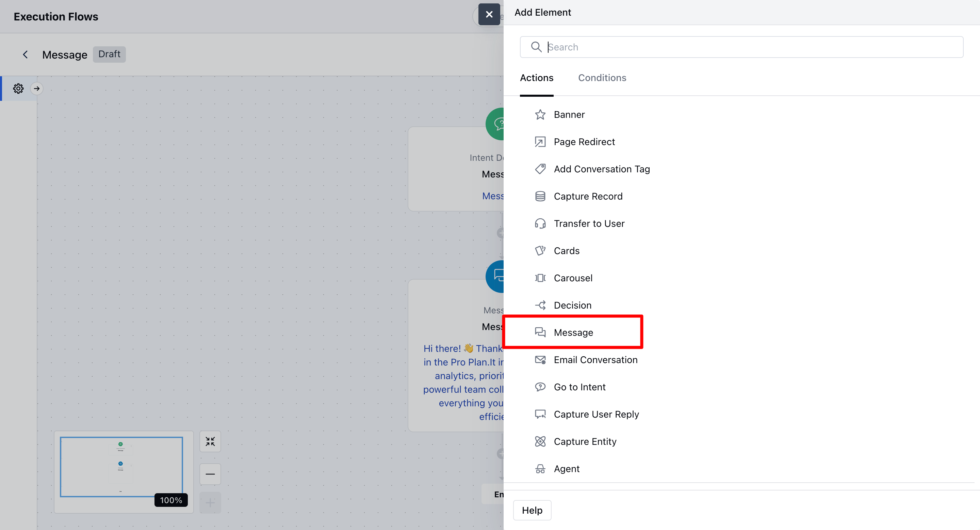Add the Message action element
The image size is (980, 530).
(x=573, y=332)
